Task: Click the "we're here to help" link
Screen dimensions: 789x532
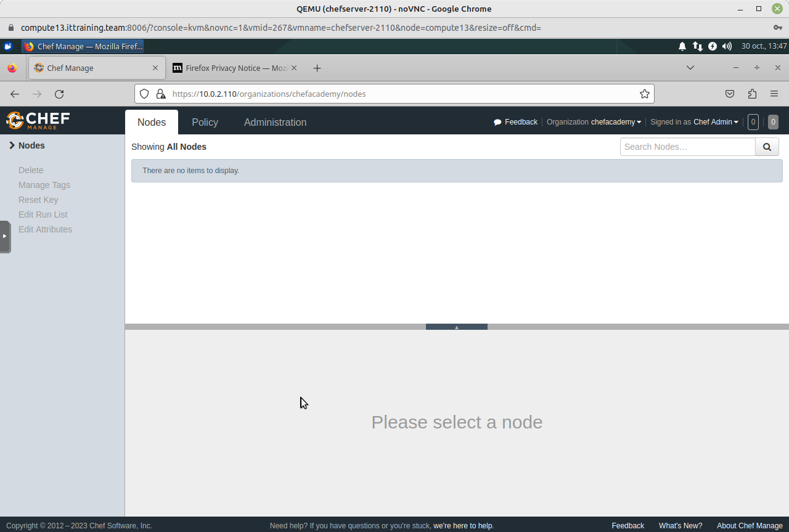Action: pos(462,526)
